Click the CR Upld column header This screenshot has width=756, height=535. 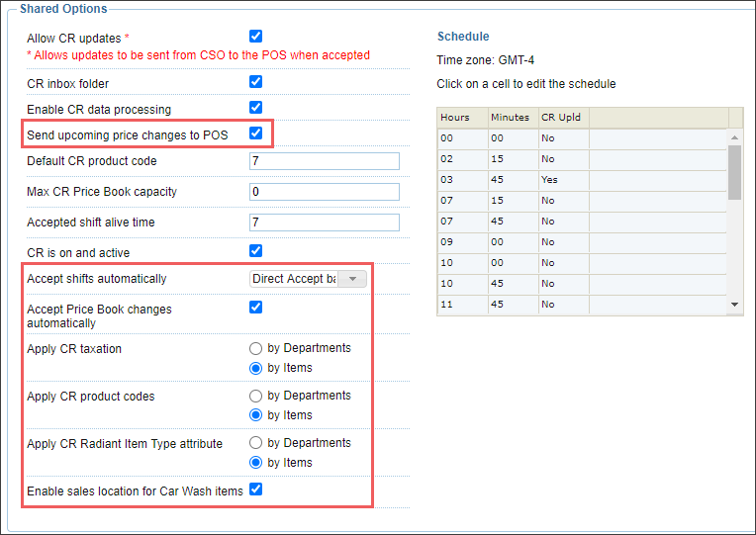pyautogui.click(x=563, y=118)
